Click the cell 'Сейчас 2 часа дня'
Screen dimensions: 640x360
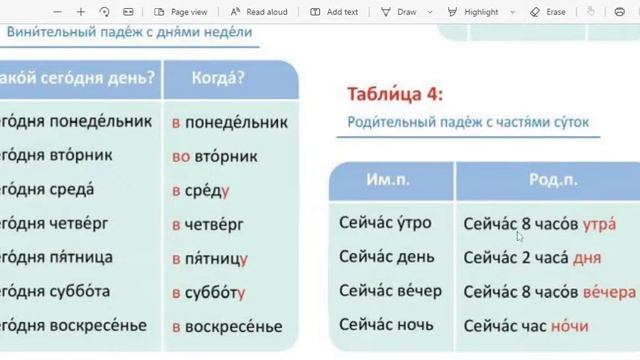coord(532,258)
